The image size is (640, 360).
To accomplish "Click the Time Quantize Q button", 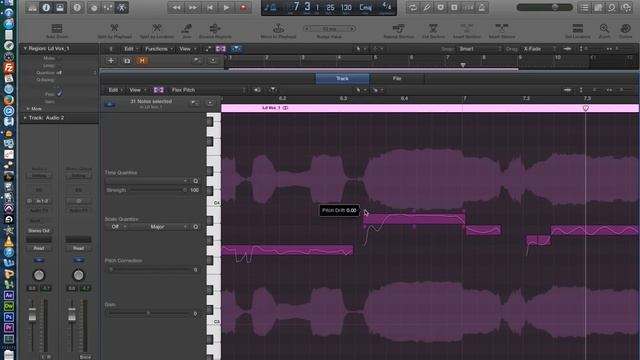I will pos(196,180).
